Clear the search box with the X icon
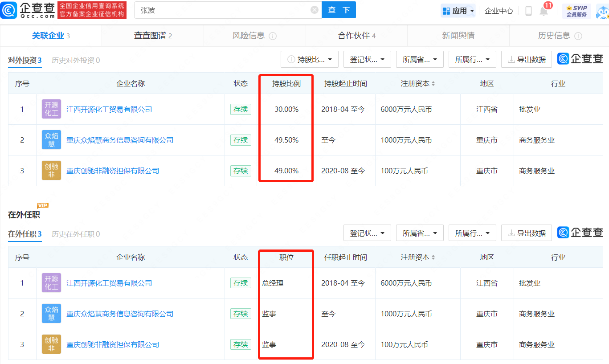Image resolution: width=609 pixels, height=364 pixels. pyautogui.click(x=315, y=10)
